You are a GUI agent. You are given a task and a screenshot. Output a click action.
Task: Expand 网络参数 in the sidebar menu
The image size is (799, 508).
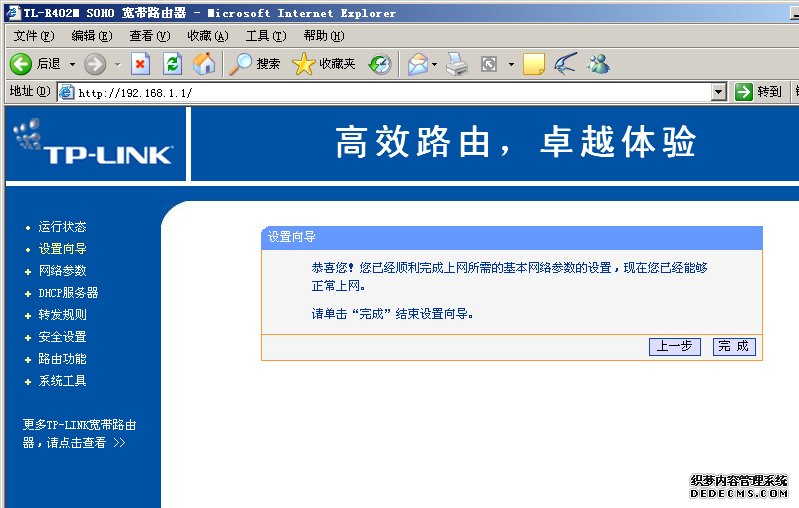62,271
